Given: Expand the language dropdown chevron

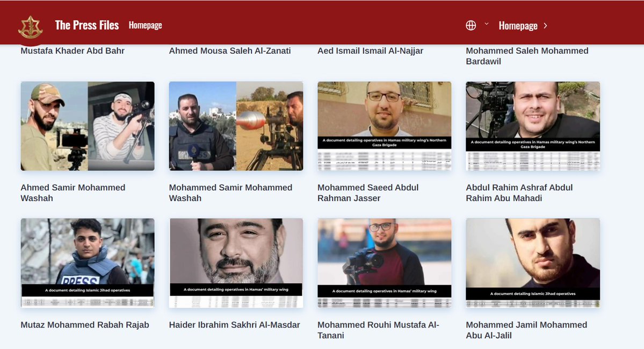Looking at the screenshot, I should pyautogui.click(x=486, y=24).
